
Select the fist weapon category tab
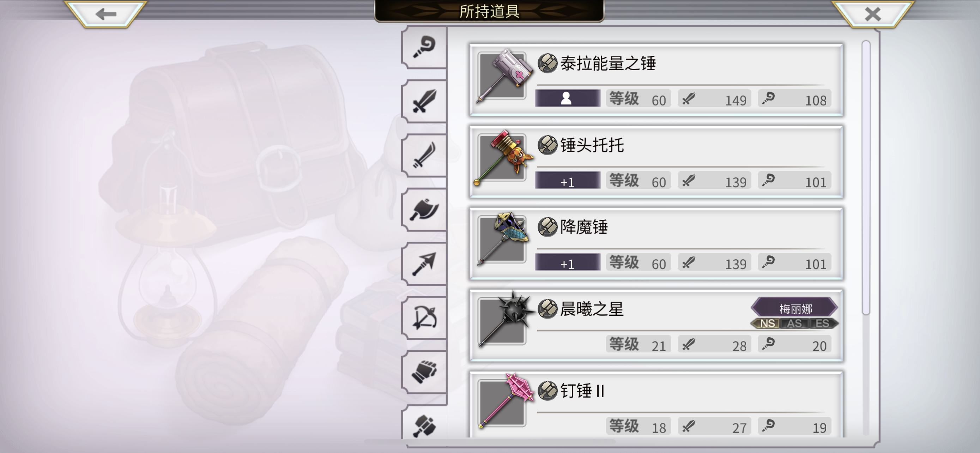(x=424, y=372)
